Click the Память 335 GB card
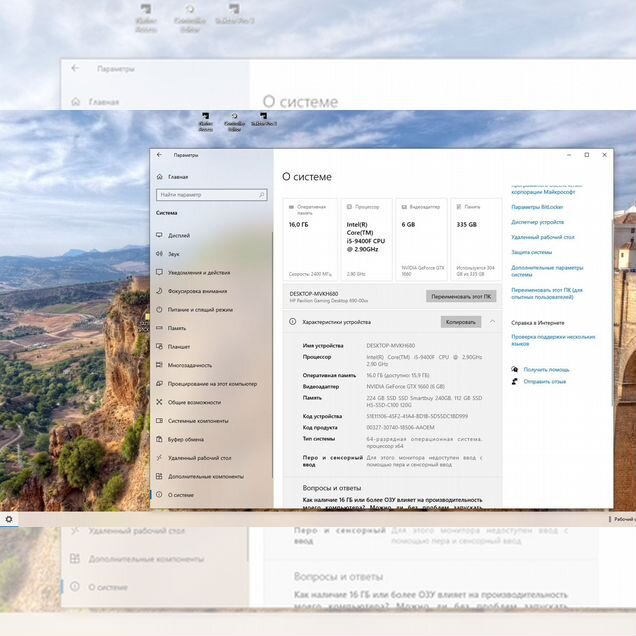Image resolution: width=636 pixels, height=636 pixels. [x=476, y=239]
